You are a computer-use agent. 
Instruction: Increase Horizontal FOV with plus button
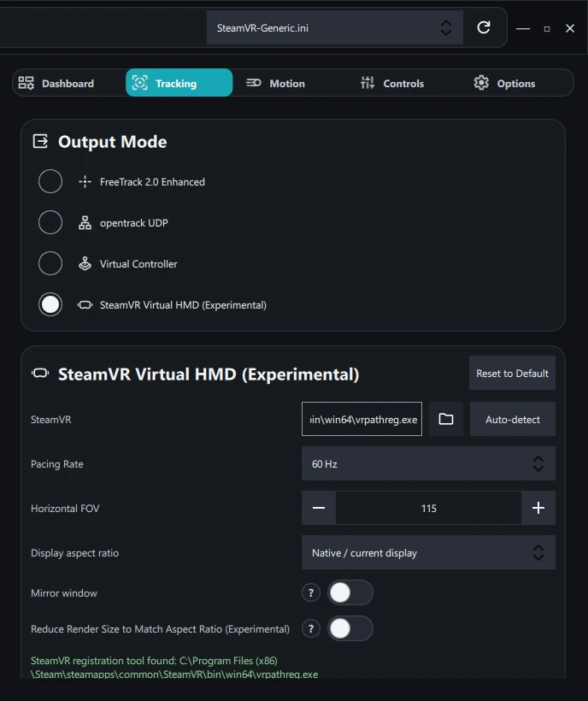(538, 508)
